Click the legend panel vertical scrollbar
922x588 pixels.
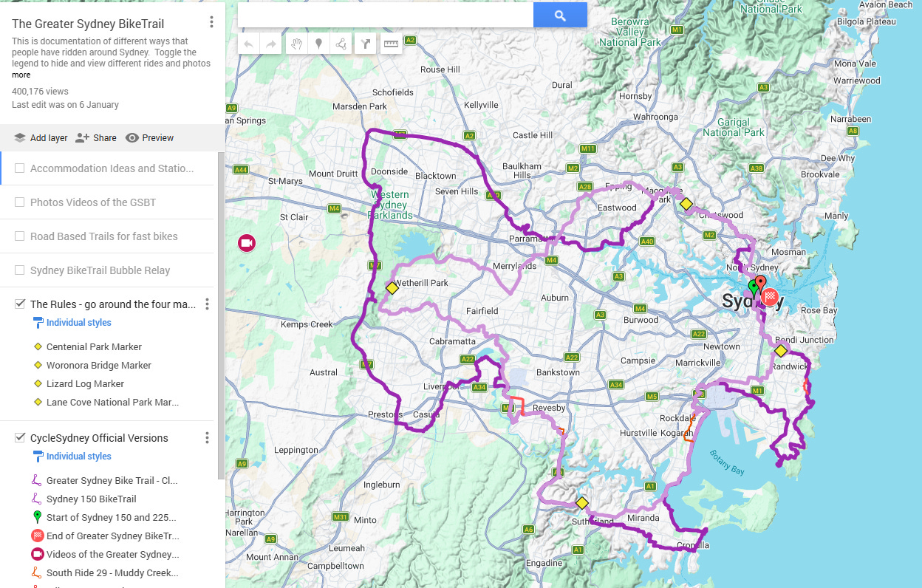click(221, 315)
